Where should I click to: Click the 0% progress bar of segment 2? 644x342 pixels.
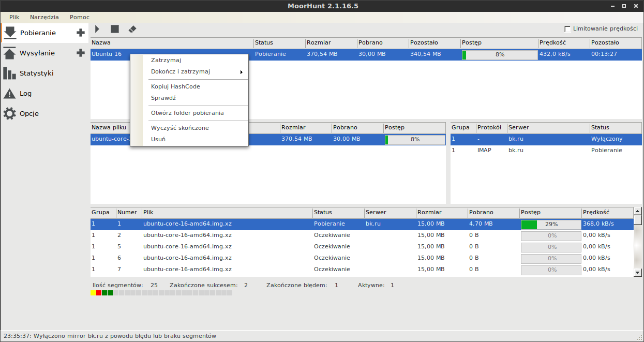pyautogui.click(x=551, y=235)
